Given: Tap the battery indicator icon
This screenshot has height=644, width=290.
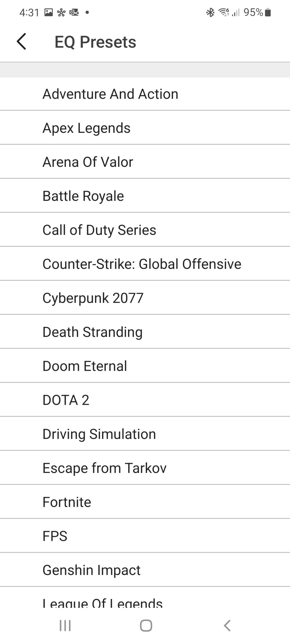Looking at the screenshot, I should coord(268,12).
